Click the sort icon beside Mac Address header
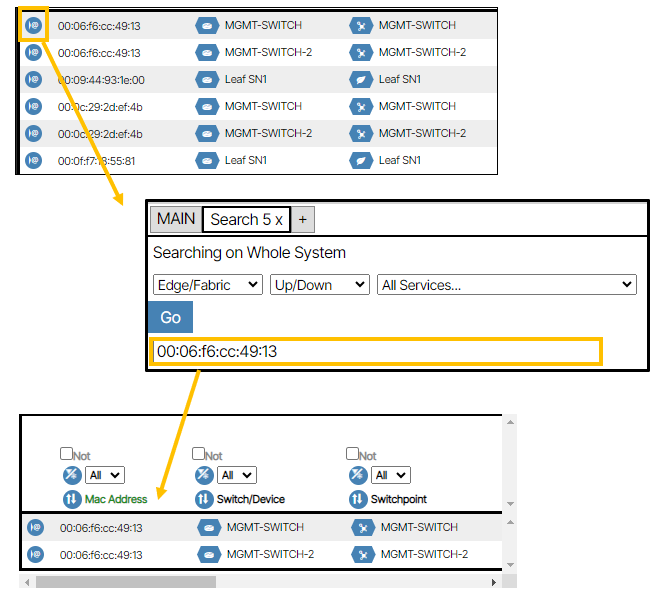Viewport: 651px width, 593px height. click(71, 499)
